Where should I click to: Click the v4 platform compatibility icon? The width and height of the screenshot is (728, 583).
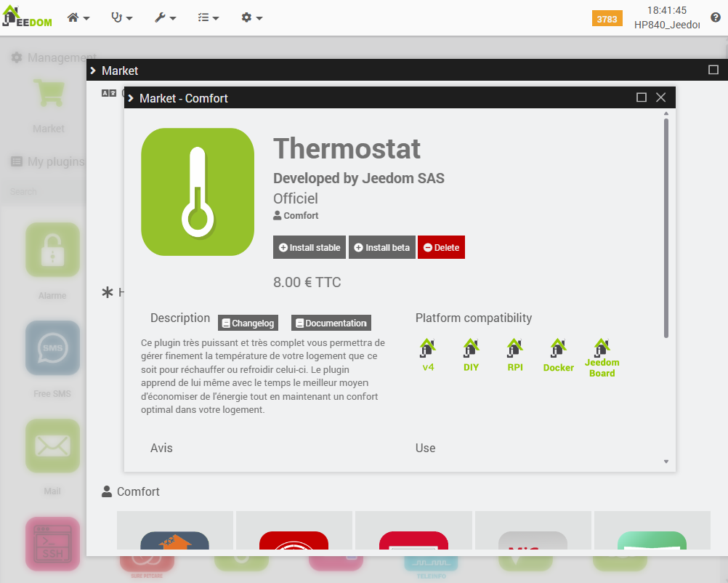coord(428,348)
